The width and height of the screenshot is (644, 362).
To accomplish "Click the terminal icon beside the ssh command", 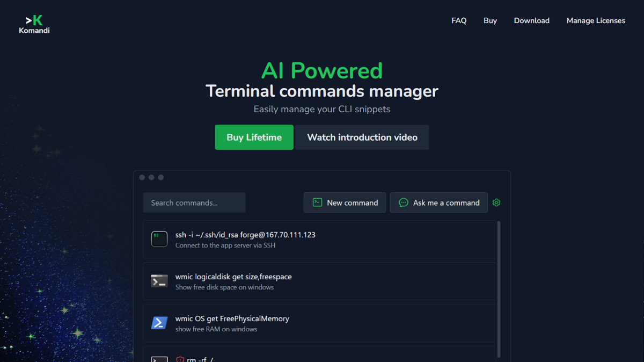I will [159, 239].
